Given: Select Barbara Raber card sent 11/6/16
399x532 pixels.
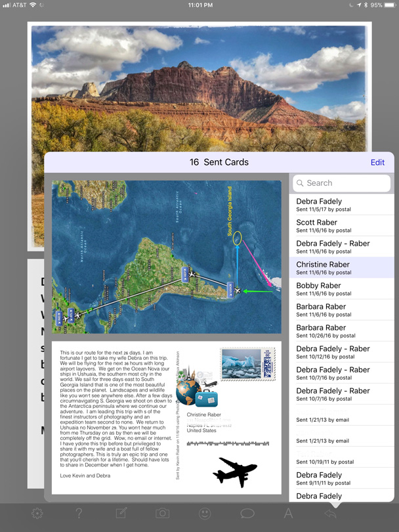Looking at the screenshot, I should (341, 310).
